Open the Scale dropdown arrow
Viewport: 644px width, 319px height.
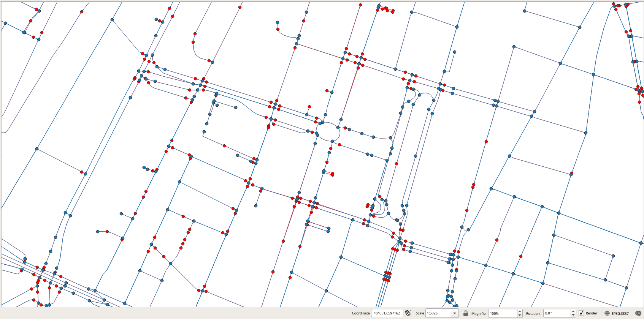455,313
